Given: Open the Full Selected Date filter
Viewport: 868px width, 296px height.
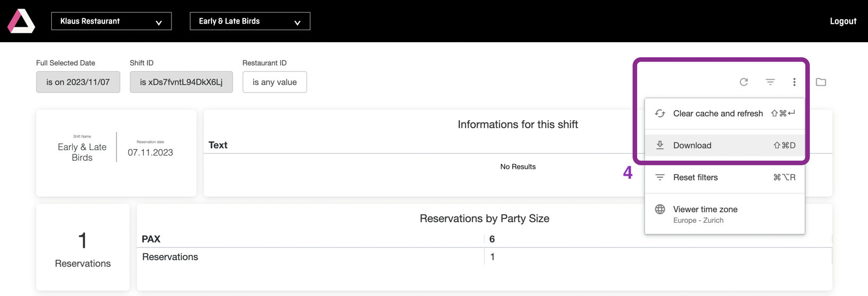Looking at the screenshot, I should pos(78,82).
